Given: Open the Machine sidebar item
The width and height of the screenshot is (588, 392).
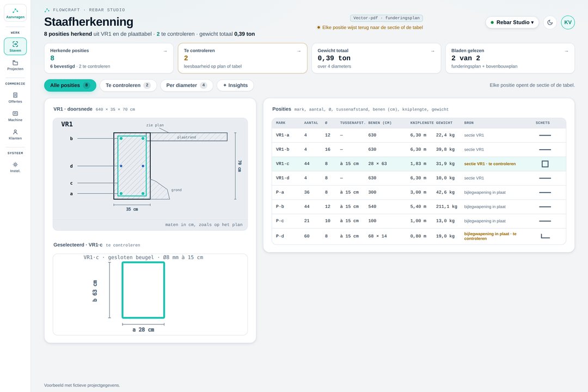Looking at the screenshot, I should click(x=15, y=116).
